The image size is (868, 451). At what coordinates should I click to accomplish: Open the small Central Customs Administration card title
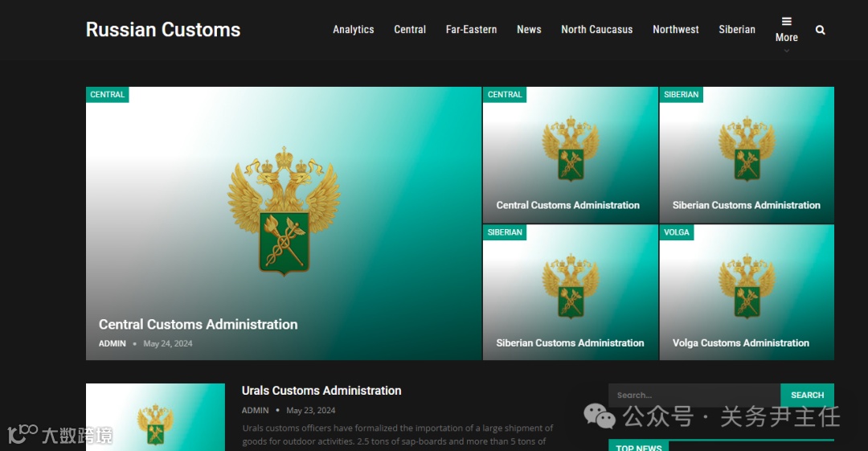[568, 205]
